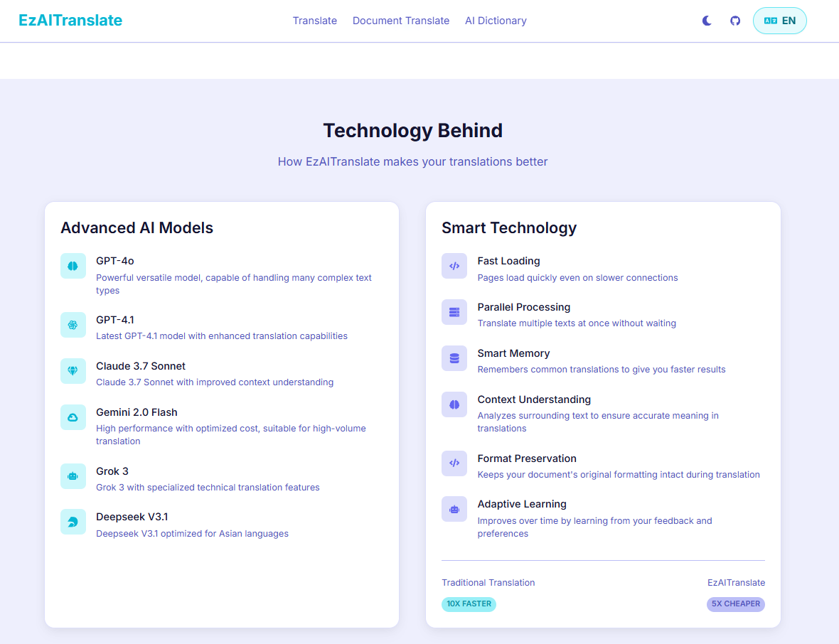Click 'Deepseek V3.1 optimized for Asian languages'

[x=192, y=534]
